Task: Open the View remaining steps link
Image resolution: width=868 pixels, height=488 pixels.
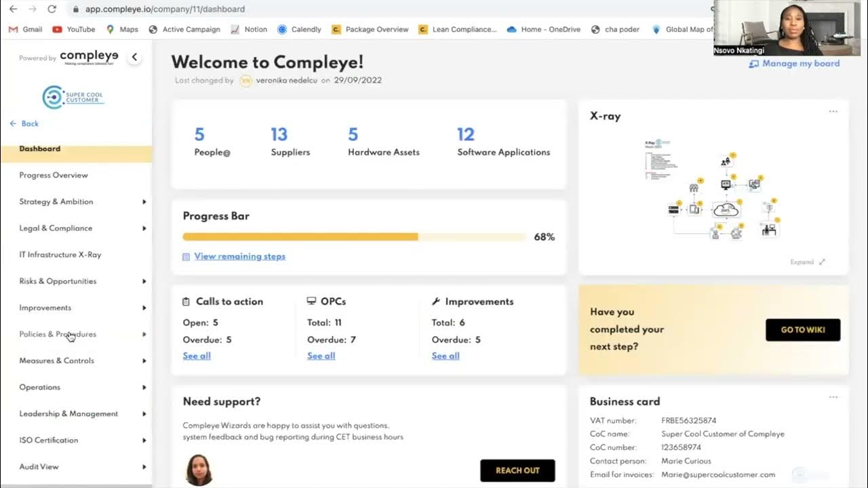Action: 239,256
